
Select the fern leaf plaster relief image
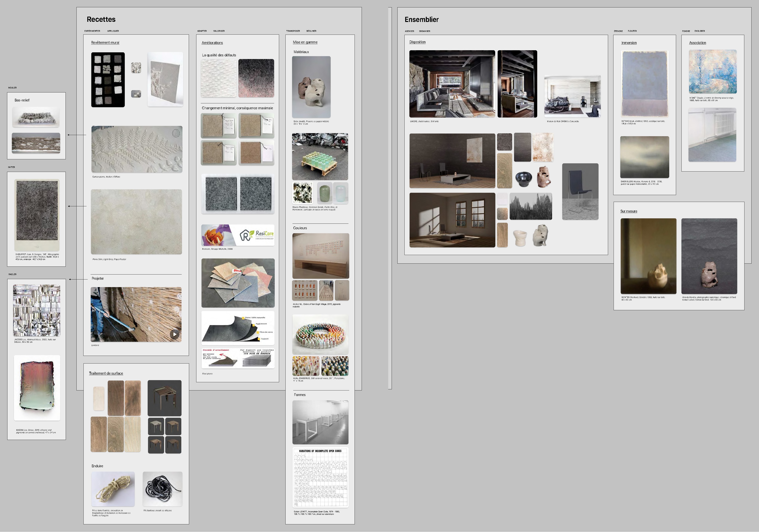click(137, 149)
